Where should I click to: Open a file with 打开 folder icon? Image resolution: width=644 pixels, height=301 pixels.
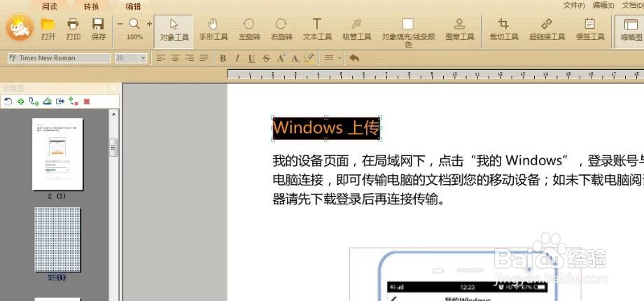(x=48, y=29)
